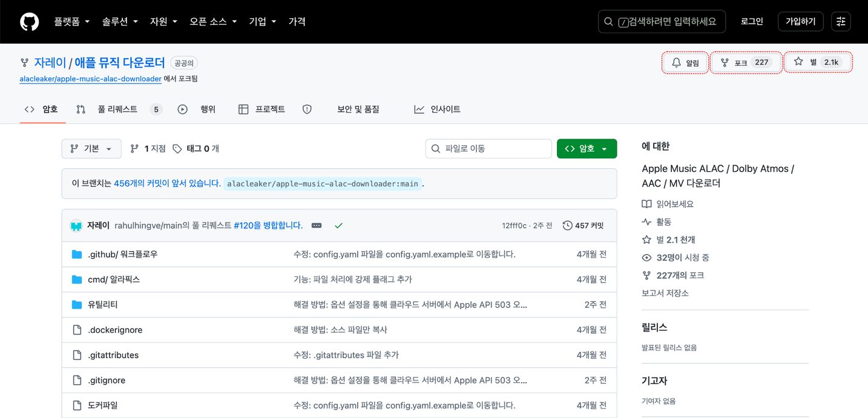Screen dimensions: 868x418
Task: Select the 암호 code tab
Action: click(x=42, y=109)
